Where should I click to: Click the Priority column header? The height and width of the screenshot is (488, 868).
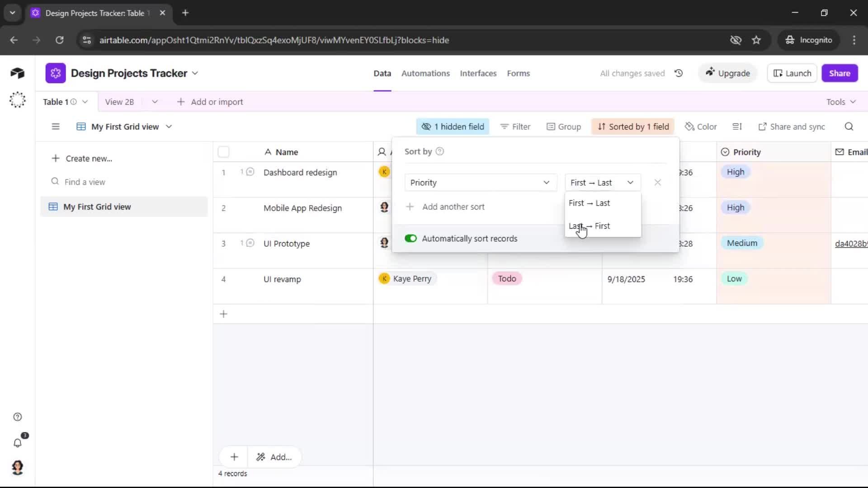[773, 152]
